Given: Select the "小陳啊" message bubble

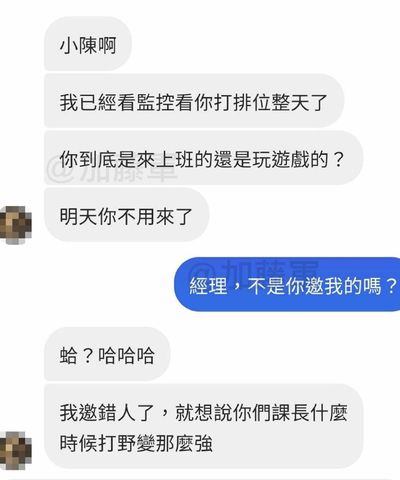Looking at the screenshot, I should click(88, 44).
